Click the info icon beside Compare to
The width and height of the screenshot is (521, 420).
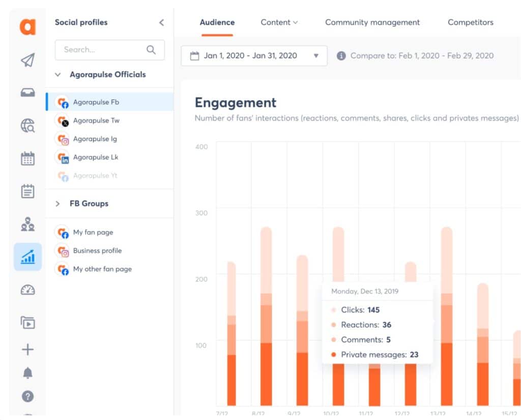pos(341,55)
